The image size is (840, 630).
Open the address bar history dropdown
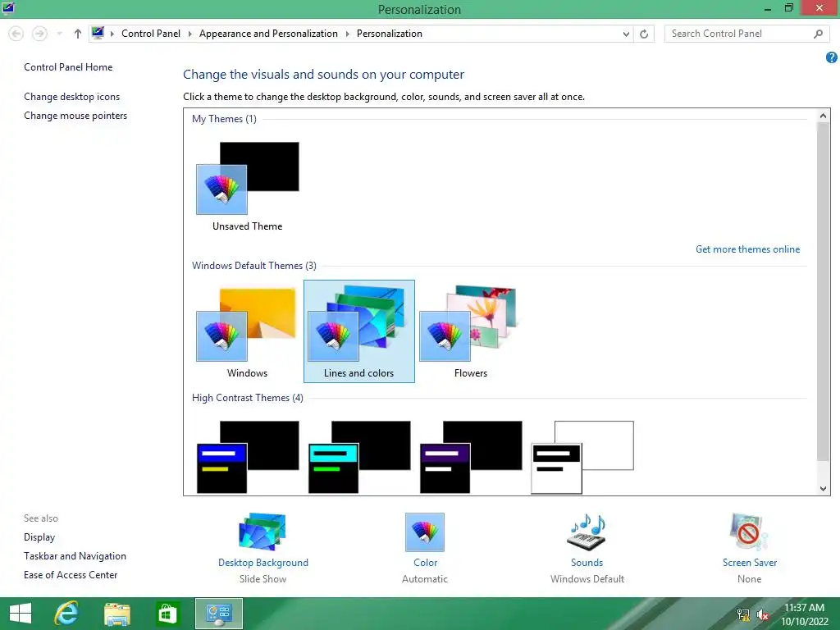click(626, 34)
